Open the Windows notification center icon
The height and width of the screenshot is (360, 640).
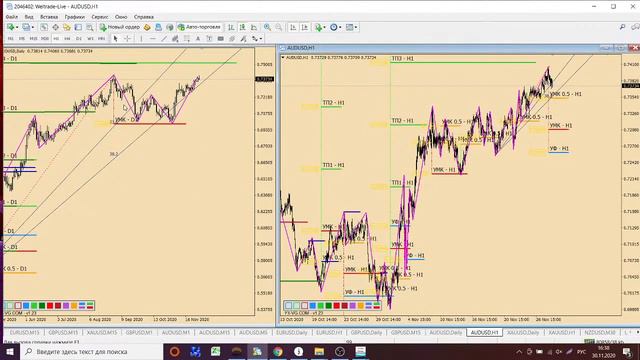[x=627, y=351]
